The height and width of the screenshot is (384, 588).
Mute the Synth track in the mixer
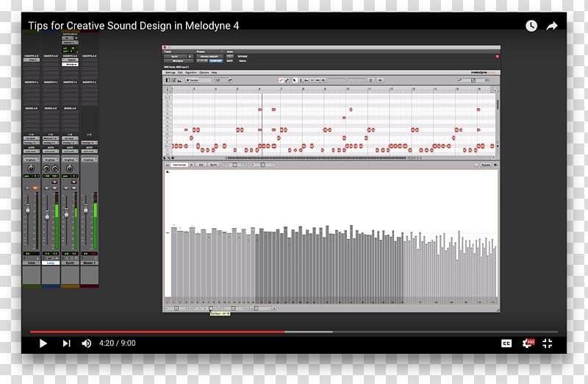(73, 188)
